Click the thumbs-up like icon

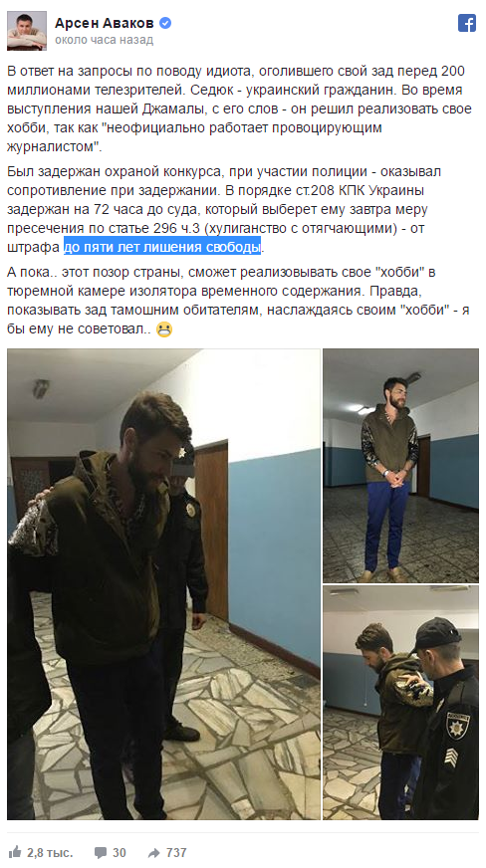(x=15, y=852)
